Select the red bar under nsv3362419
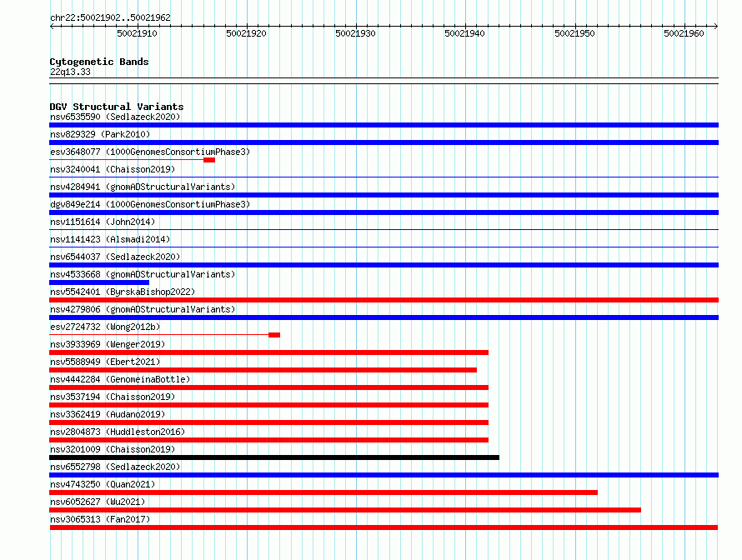Screen dimensions: 742x560 pos(268,422)
